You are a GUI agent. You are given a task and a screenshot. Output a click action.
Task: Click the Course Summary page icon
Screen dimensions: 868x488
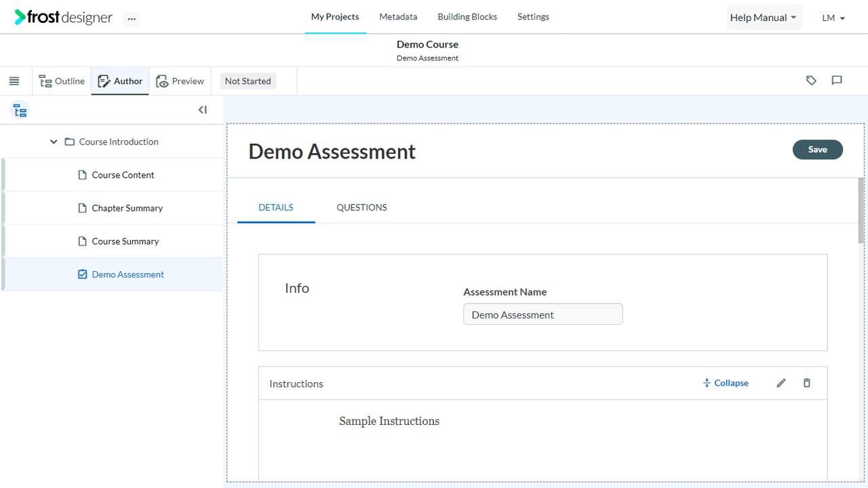(83, 241)
